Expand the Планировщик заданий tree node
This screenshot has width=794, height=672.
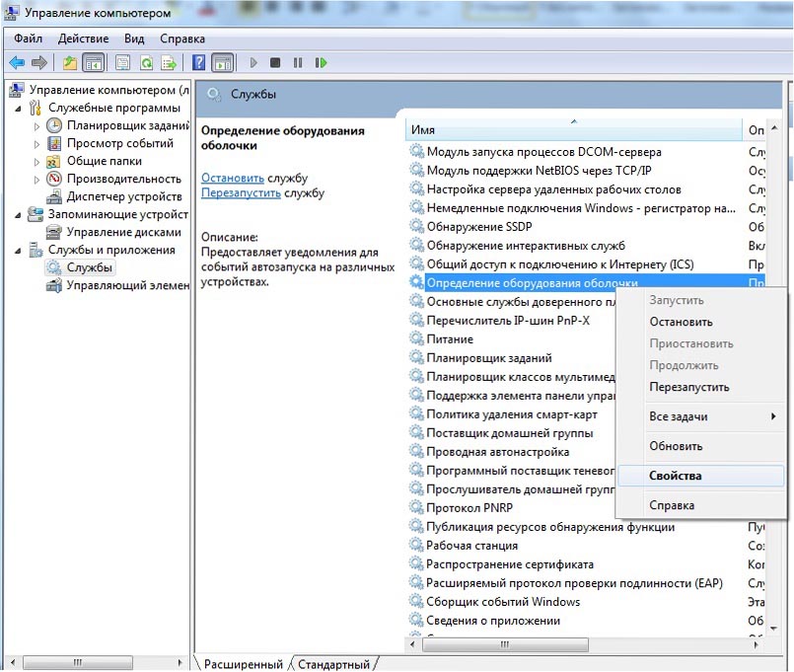[37, 126]
